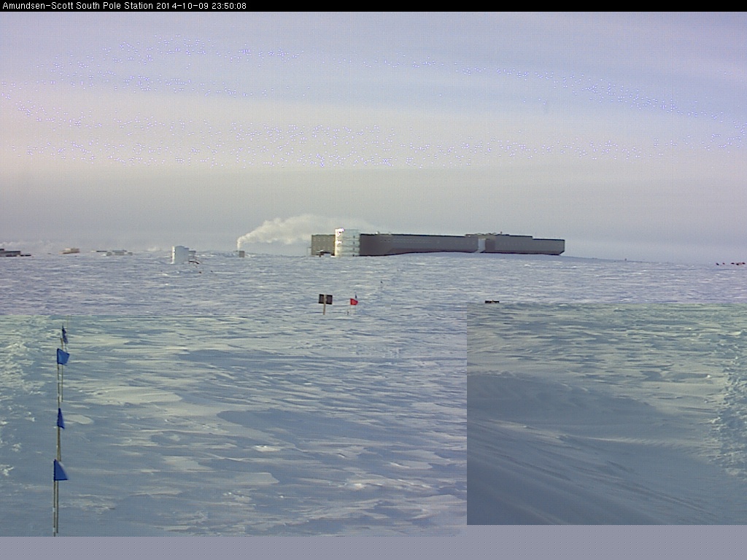Viewport: 747px width, 560px height.
Task: Click the Amundsen-Scott South Pole Station title text
Action: (77, 6)
